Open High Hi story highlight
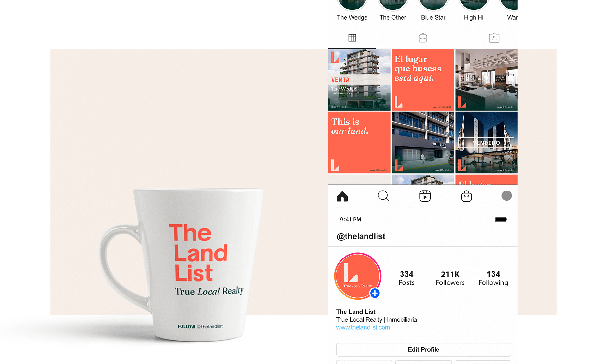Screen dimensions: 607x364 tap(474, 10)
